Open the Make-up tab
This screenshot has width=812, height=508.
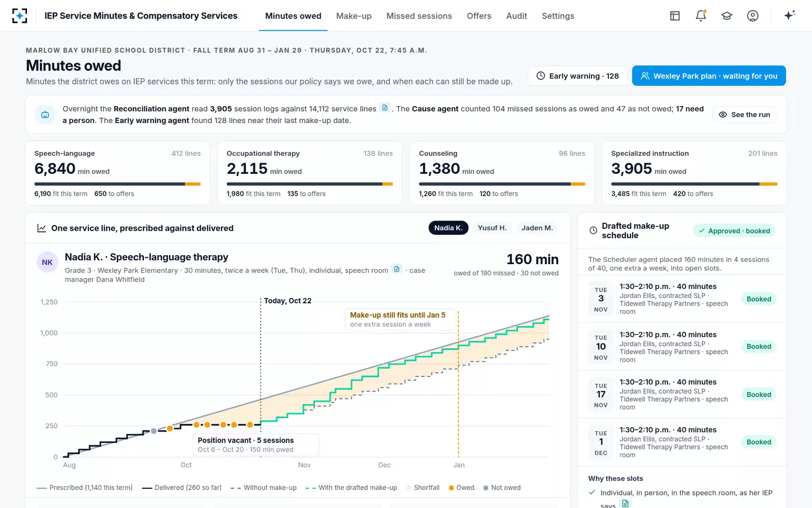pyautogui.click(x=354, y=16)
